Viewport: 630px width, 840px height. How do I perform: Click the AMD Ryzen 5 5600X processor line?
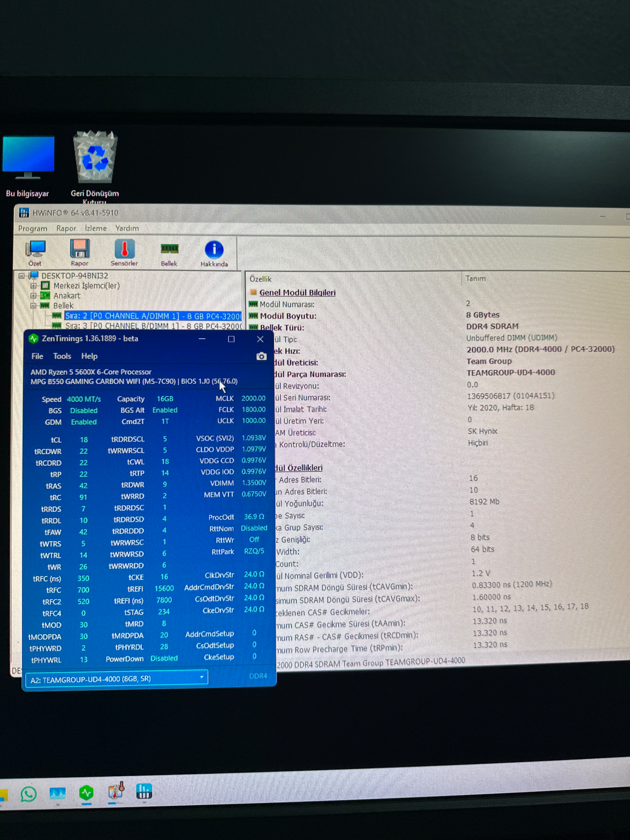[x=91, y=372]
